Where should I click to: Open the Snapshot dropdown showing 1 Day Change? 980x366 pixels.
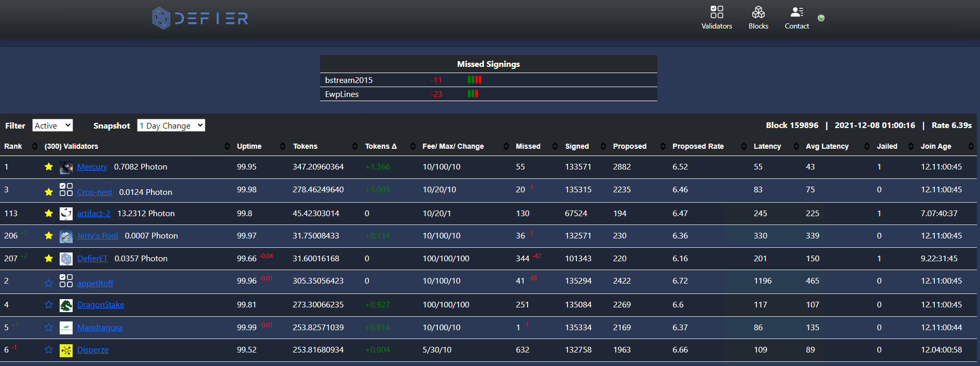point(171,125)
